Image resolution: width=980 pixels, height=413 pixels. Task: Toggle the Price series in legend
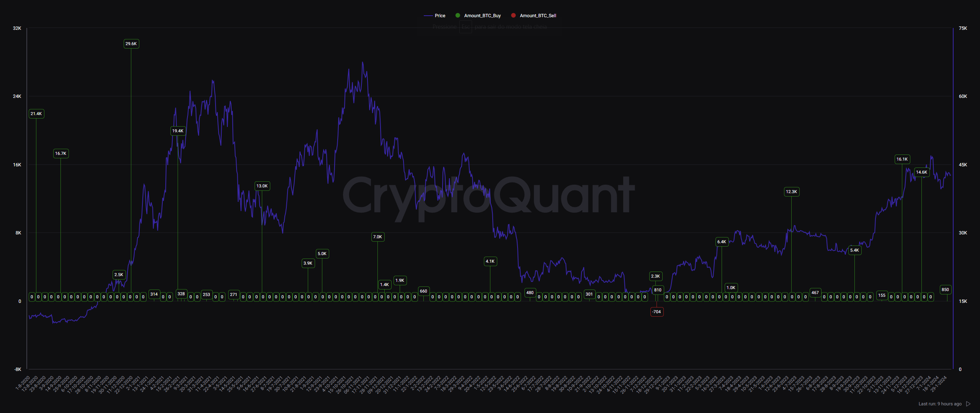(x=434, y=16)
